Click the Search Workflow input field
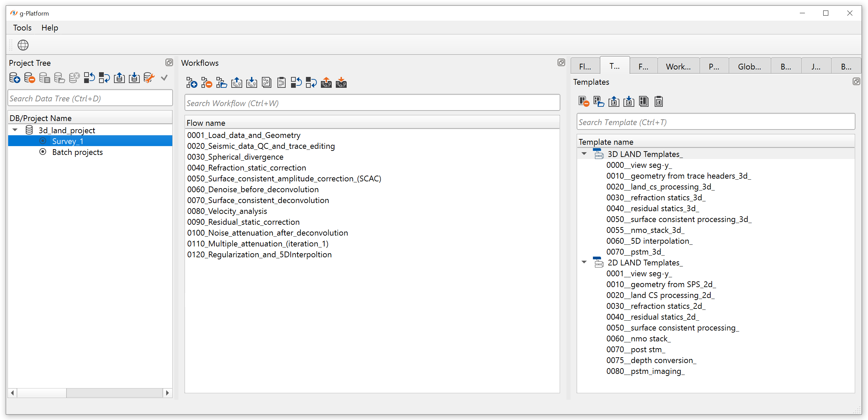This screenshot has width=868, height=420. pyautogui.click(x=372, y=103)
